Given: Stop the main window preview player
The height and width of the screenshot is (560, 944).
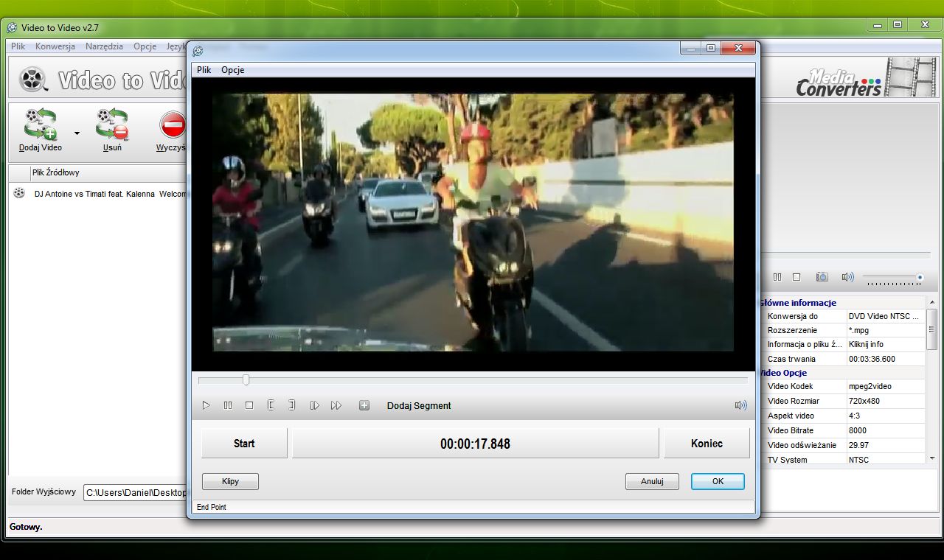Looking at the screenshot, I should coord(796,277).
